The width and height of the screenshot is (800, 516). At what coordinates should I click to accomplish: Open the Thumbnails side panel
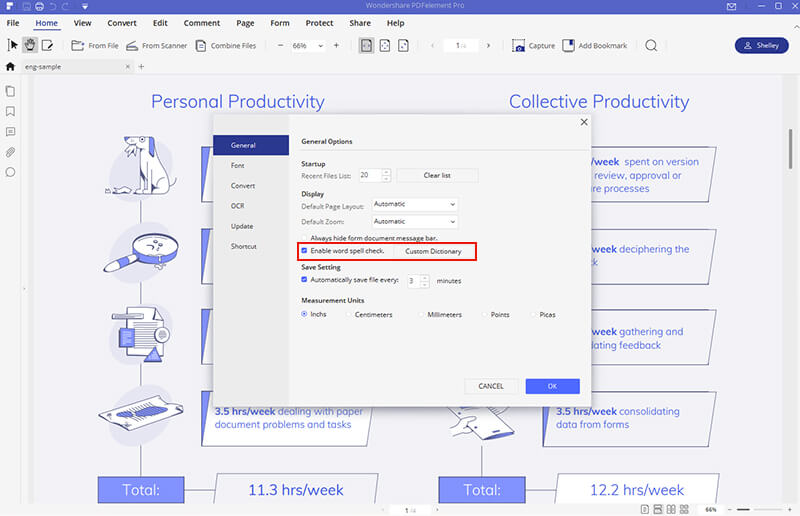pos(10,91)
